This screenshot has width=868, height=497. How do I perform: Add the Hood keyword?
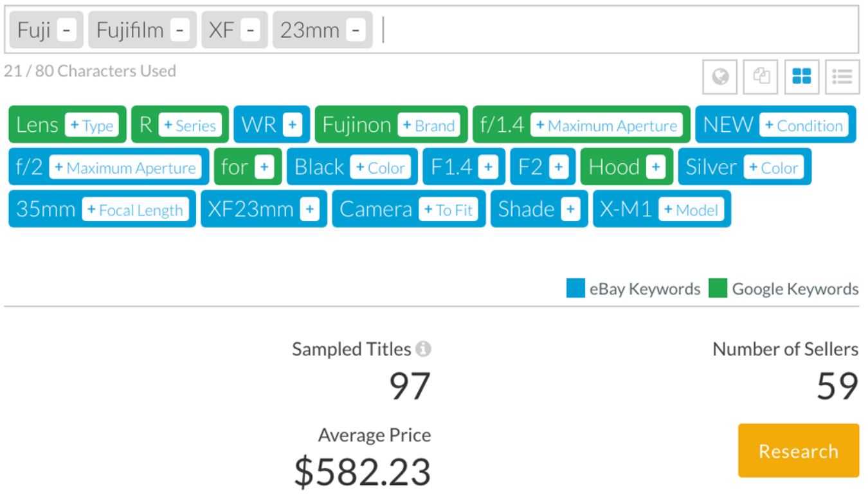point(655,168)
